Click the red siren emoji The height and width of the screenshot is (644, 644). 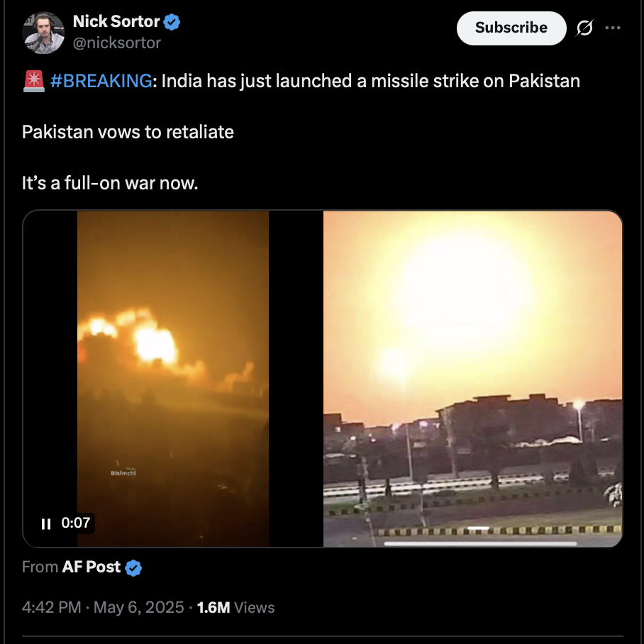click(x=33, y=81)
